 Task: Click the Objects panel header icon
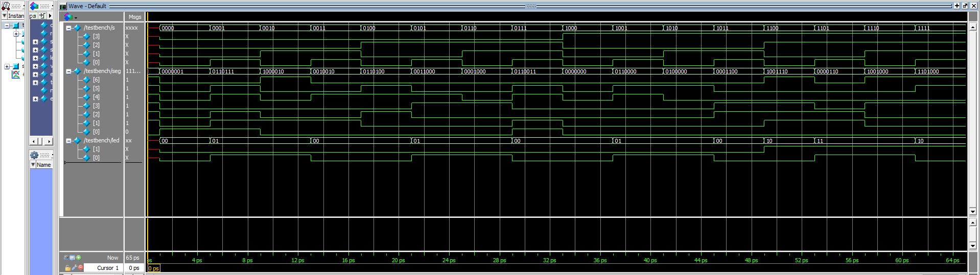point(34,6)
